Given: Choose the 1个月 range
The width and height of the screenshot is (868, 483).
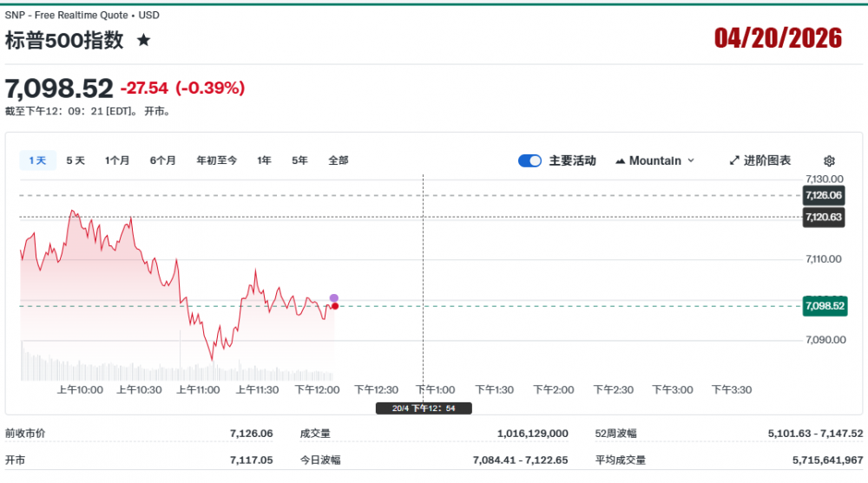Looking at the screenshot, I should [117, 160].
